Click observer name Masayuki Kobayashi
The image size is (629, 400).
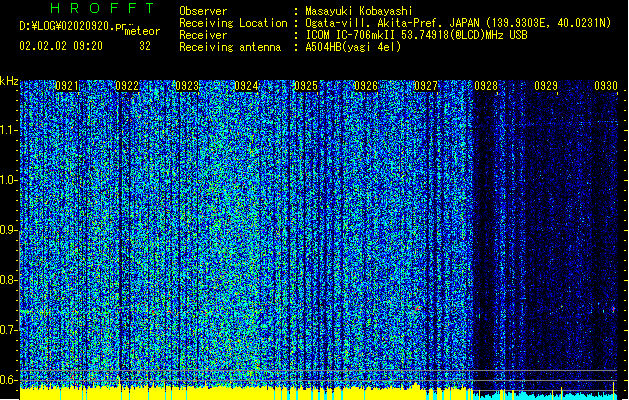coord(359,11)
